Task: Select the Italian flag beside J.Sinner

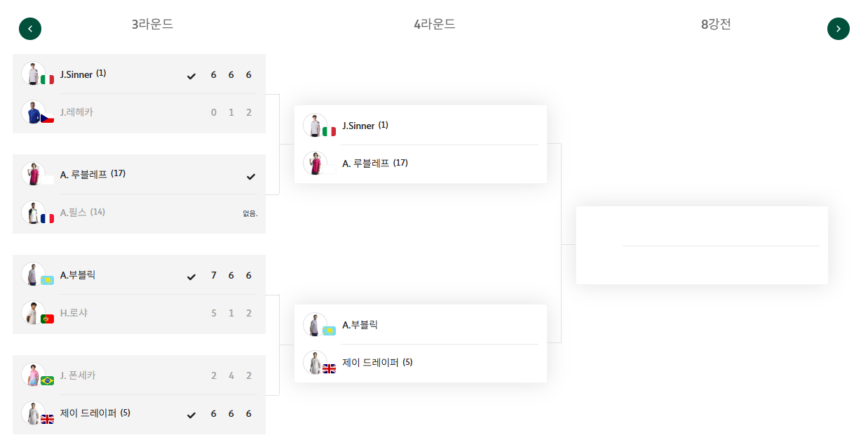Action: (47, 79)
